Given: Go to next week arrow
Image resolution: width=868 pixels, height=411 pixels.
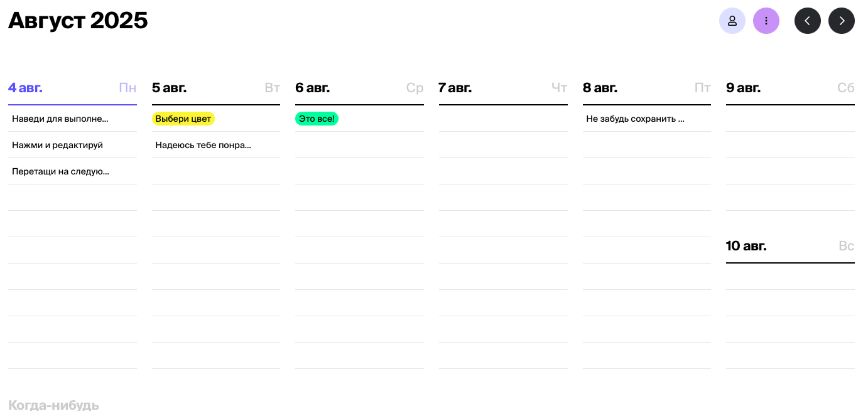Looking at the screenshot, I should click(841, 21).
